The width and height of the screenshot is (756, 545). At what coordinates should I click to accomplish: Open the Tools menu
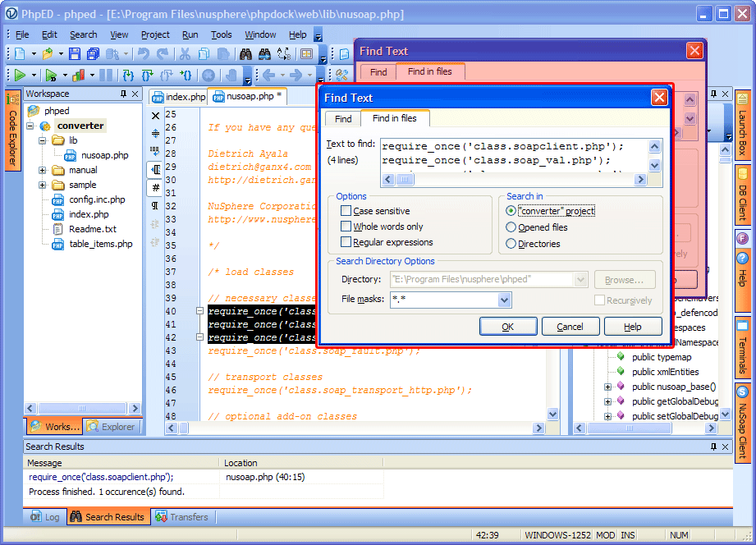pyautogui.click(x=222, y=34)
